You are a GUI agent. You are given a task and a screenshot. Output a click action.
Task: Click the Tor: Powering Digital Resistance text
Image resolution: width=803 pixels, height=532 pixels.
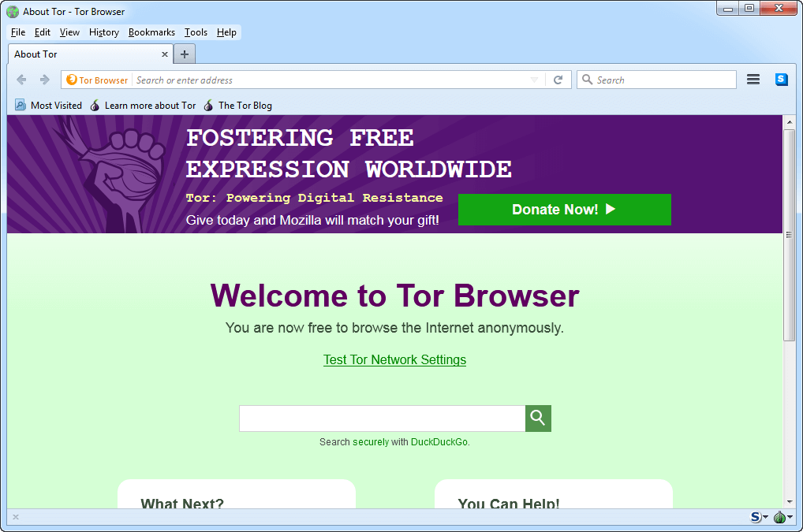pos(315,198)
